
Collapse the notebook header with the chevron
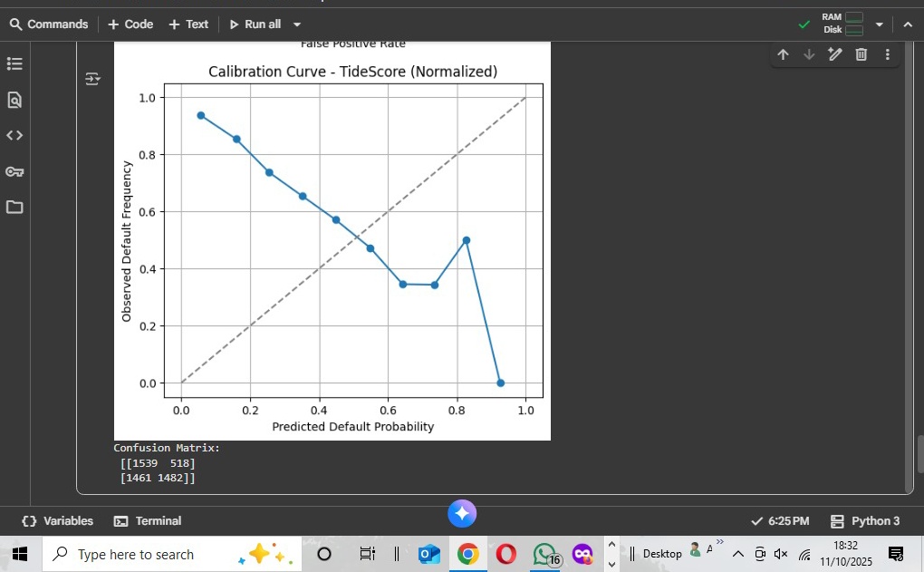pyautogui.click(x=909, y=24)
